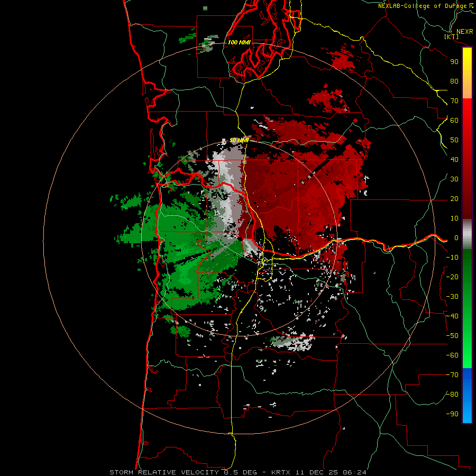
Task: Click the 80 value on the velocity scale
Action: pyautogui.click(x=454, y=81)
